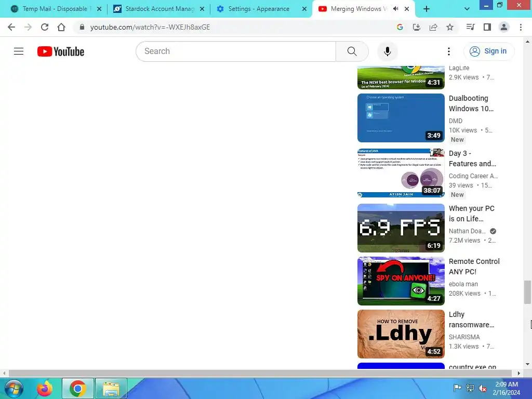The width and height of the screenshot is (532, 399).
Task: Click the LagLife channel name
Action: [x=459, y=68]
